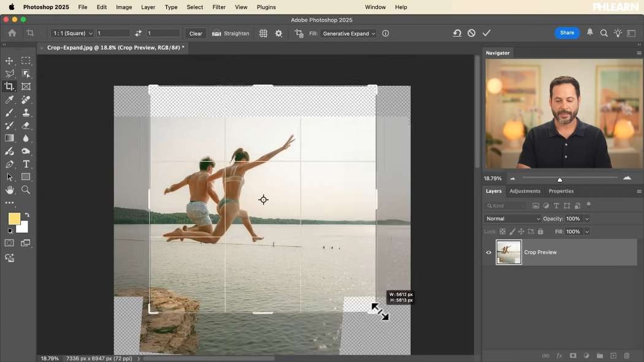Select the Pen tool
644x362 pixels.
[x=9, y=164]
